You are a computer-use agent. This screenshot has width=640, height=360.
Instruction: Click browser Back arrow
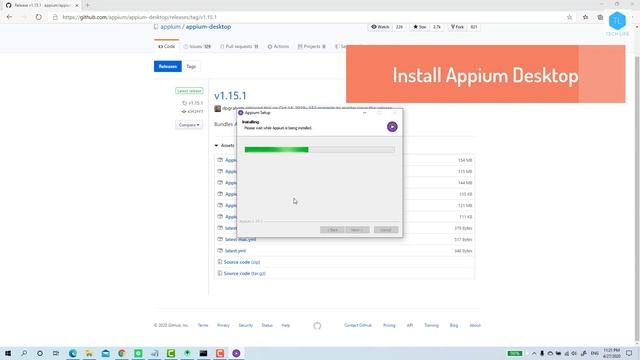9,17
